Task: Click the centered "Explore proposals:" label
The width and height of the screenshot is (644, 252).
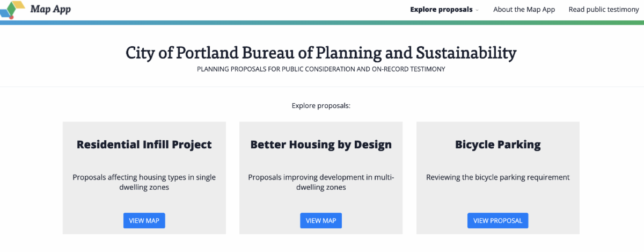Action: click(321, 106)
